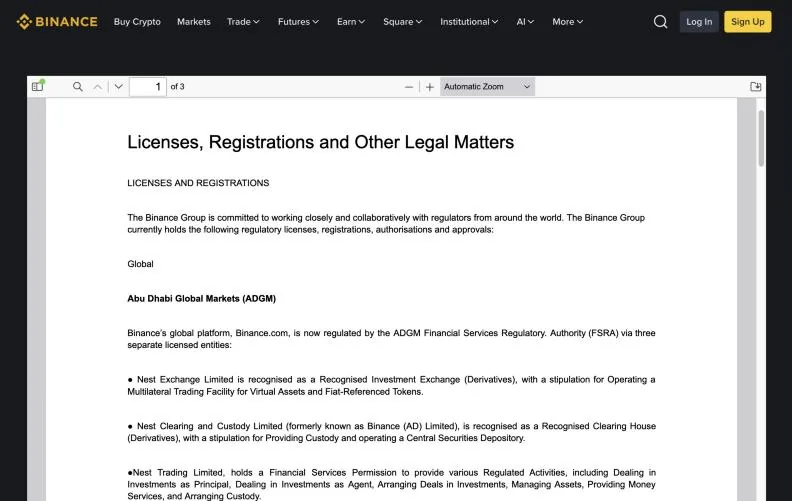
Task: Click the Binance logo
Action: pos(57,22)
